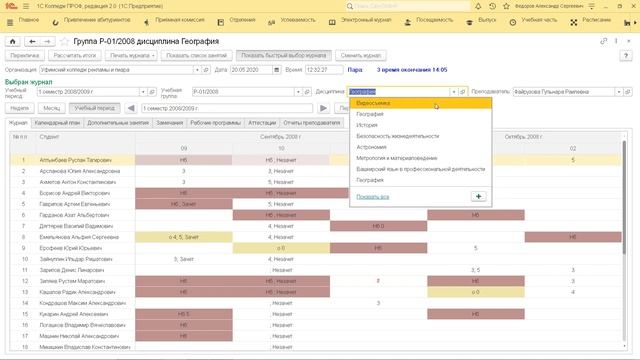The image size is (640, 360).
Task: Switch to Календарный план tab
Action: pyautogui.click(x=57, y=123)
